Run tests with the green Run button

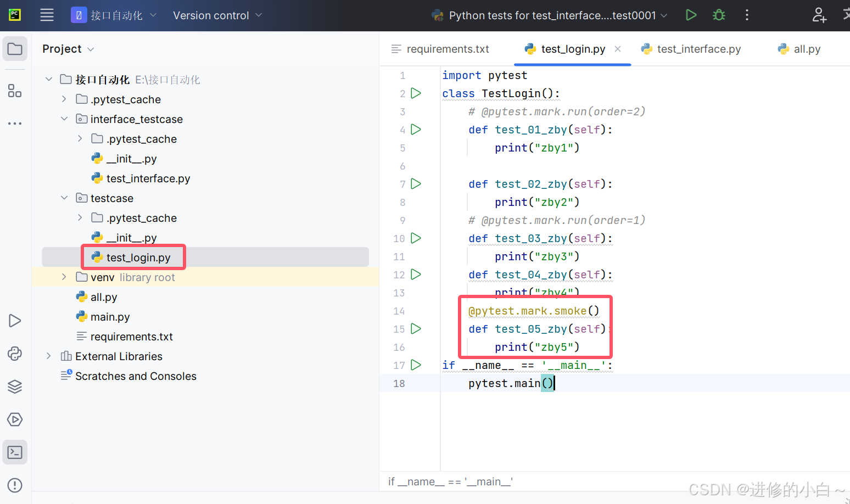(691, 15)
